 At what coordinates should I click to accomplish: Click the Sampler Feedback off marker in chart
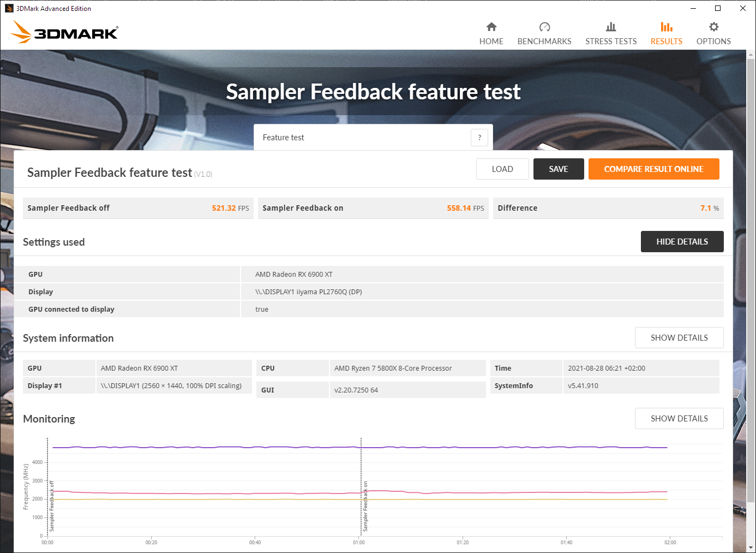[52, 506]
